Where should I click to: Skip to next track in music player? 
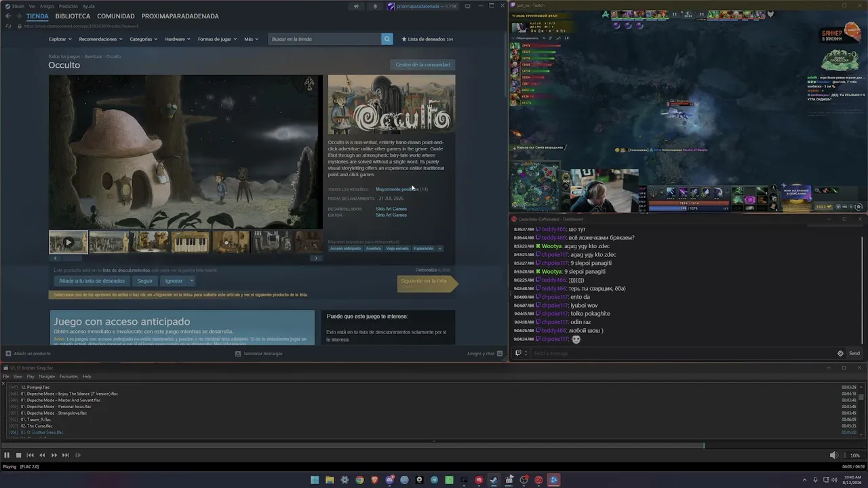point(66,455)
